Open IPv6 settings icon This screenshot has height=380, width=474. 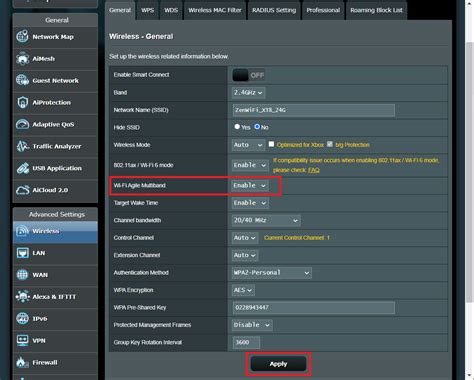(x=22, y=318)
